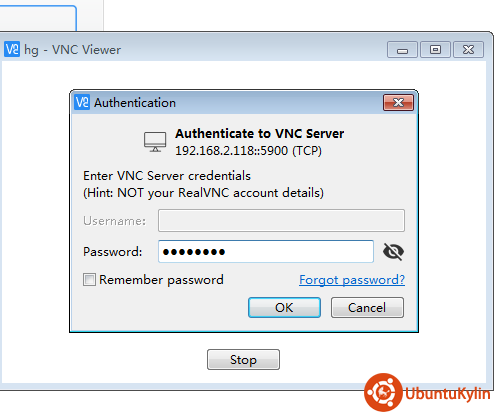Click the Authentication dialog title bar text
498x417 pixels.
click(x=135, y=103)
